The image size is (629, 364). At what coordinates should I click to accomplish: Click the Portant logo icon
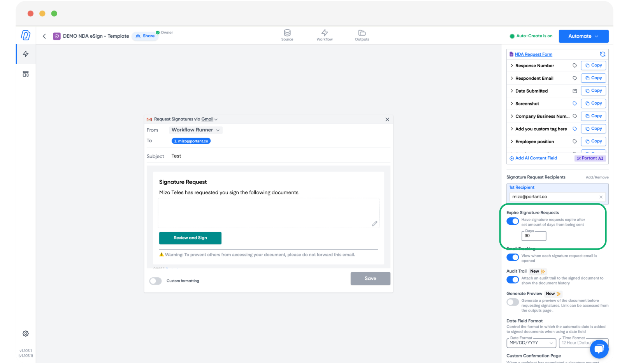(x=26, y=35)
